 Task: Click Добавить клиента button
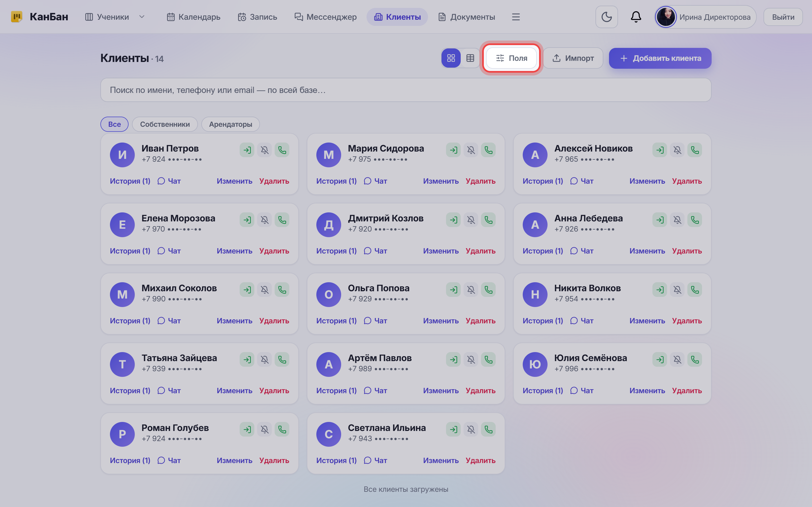pos(660,58)
